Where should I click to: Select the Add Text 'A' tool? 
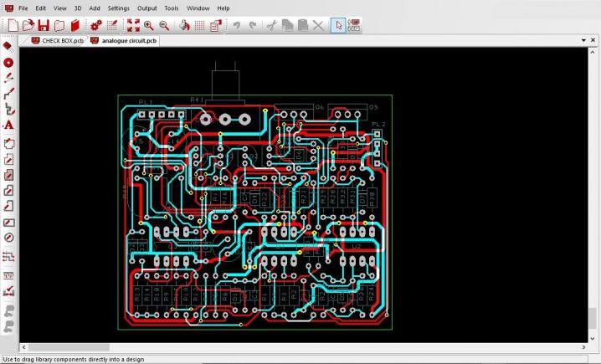click(x=9, y=125)
